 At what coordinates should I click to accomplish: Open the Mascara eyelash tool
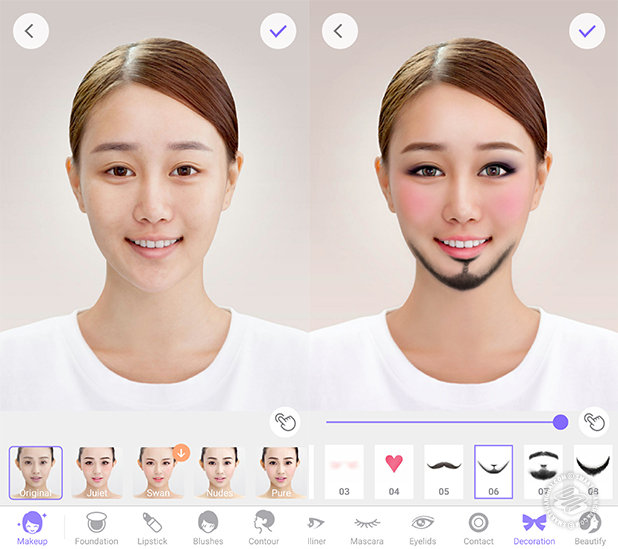tap(368, 527)
